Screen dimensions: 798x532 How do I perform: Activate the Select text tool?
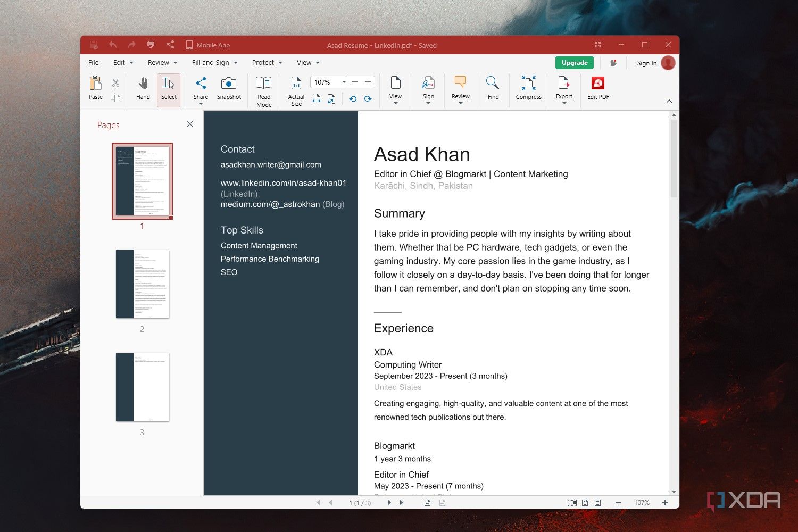(x=169, y=89)
